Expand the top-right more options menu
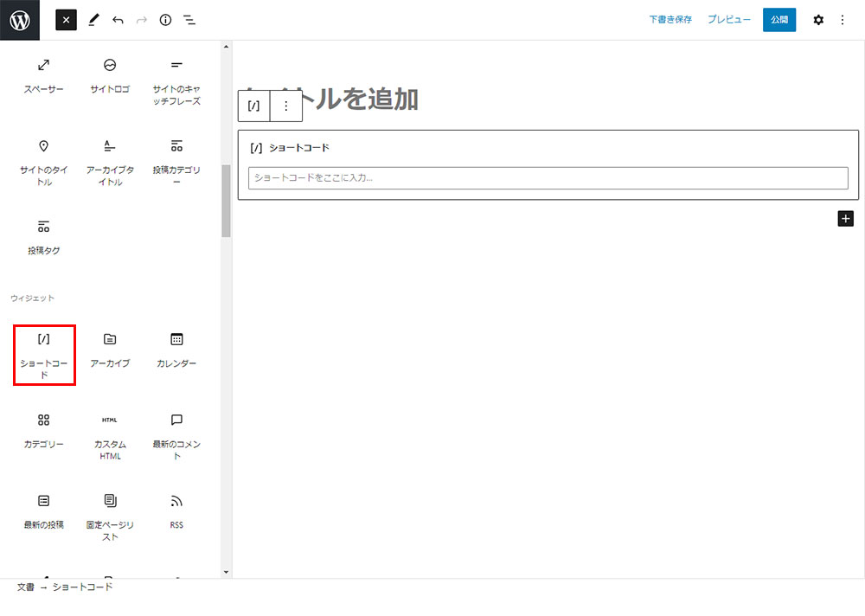This screenshot has height=616, width=865. (x=843, y=20)
